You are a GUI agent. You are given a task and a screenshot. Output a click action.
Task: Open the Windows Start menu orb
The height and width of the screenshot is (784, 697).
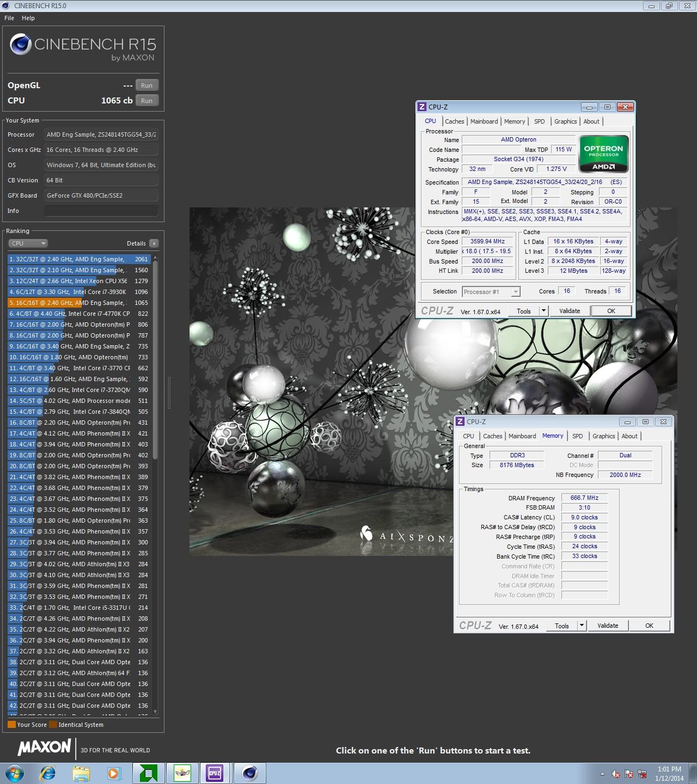point(15,773)
